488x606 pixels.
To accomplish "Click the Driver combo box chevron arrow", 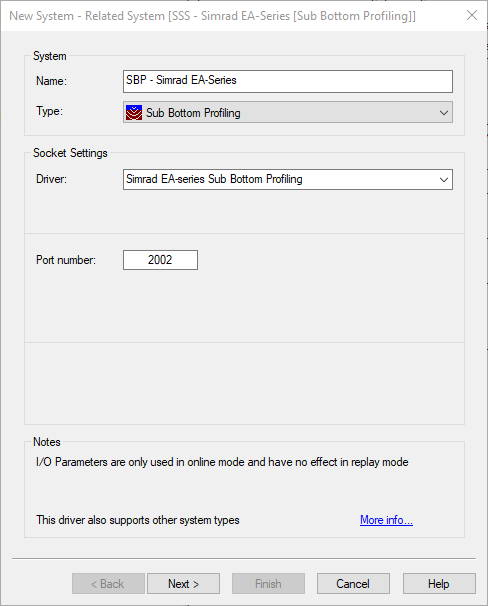I will pyautogui.click(x=444, y=180).
